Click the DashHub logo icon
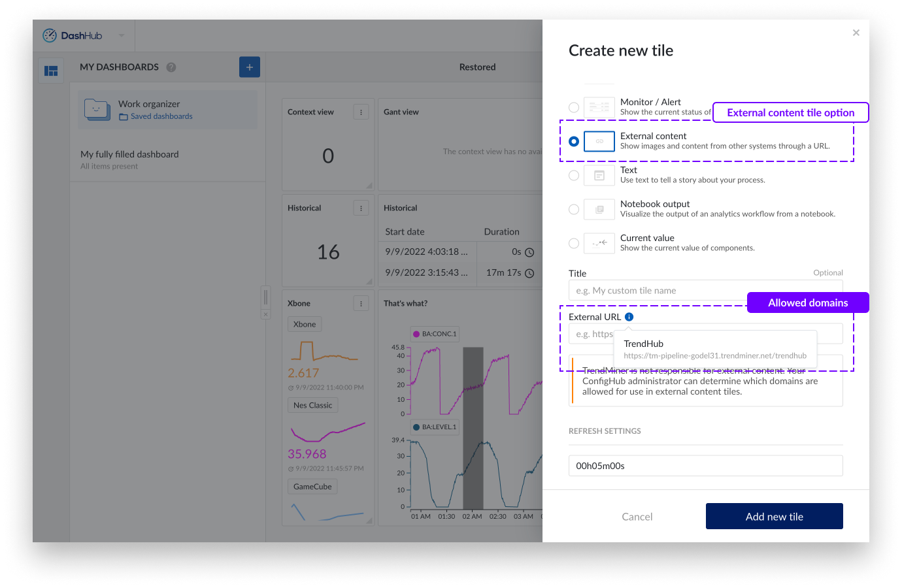Viewport: 902px width, 588px height. [x=50, y=35]
